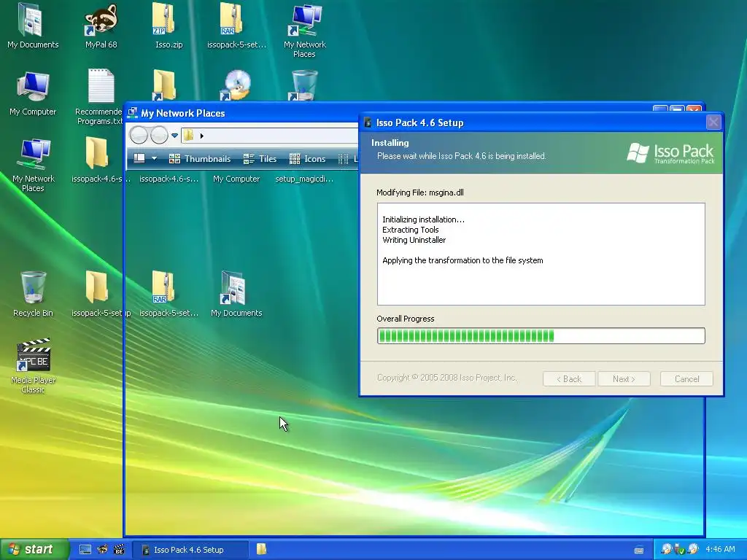Click the 'My Computer' label inside My Network Places window

(236, 179)
